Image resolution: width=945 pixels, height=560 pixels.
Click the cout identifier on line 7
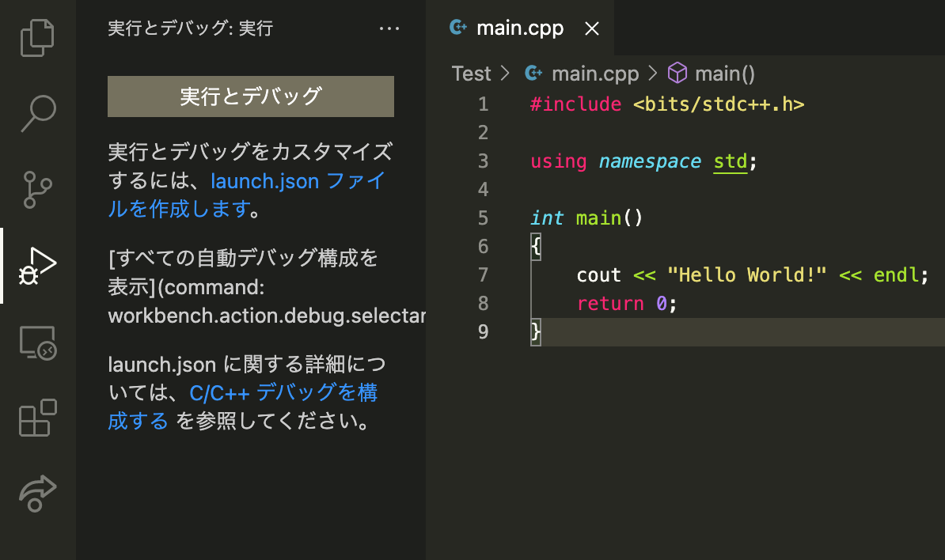click(x=598, y=275)
